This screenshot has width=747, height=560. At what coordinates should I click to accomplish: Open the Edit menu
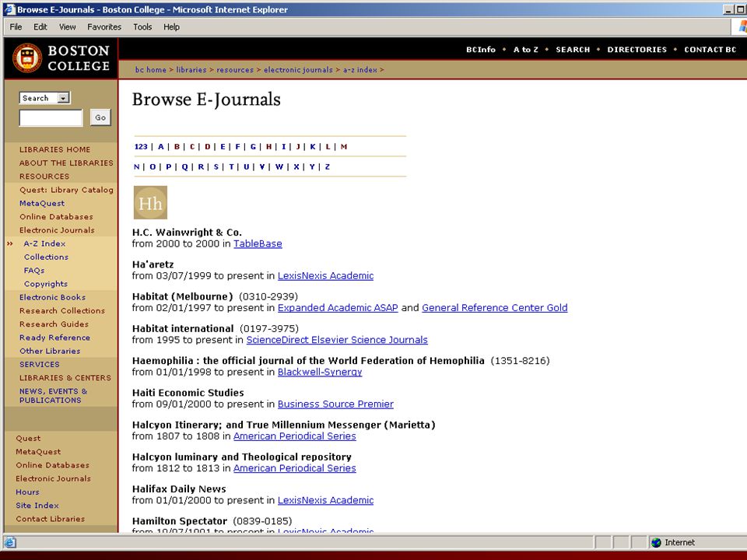(x=40, y=27)
